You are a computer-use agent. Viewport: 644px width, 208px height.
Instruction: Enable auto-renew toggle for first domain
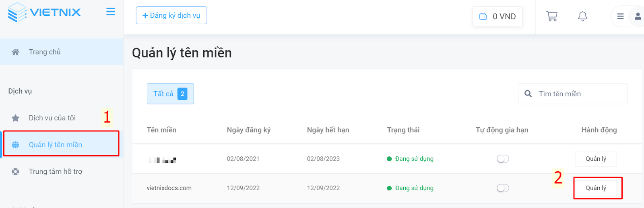pyautogui.click(x=503, y=159)
